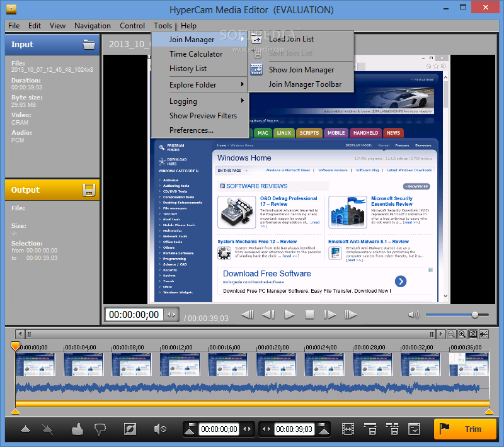
Task: Click the orange Trim button
Action: [x=465, y=429]
